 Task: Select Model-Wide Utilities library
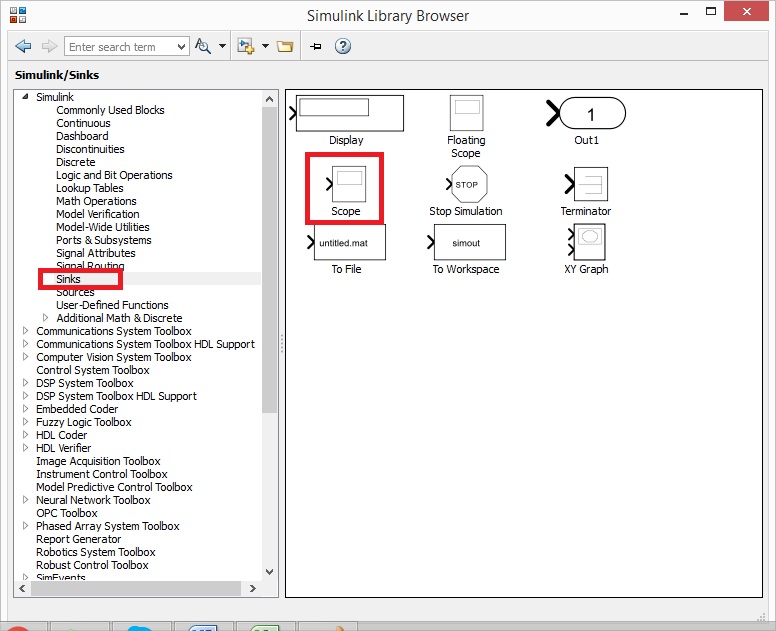tap(102, 227)
